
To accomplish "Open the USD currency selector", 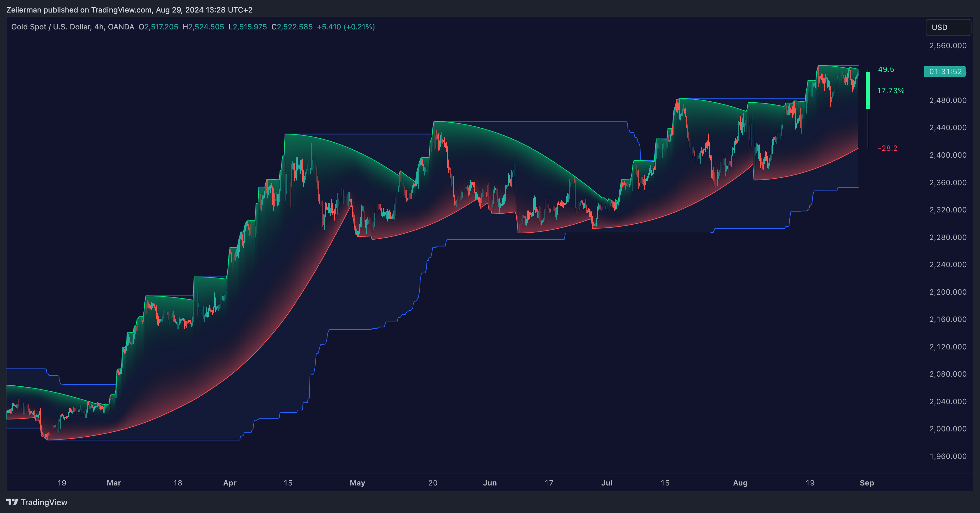I will [x=948, y=27].
